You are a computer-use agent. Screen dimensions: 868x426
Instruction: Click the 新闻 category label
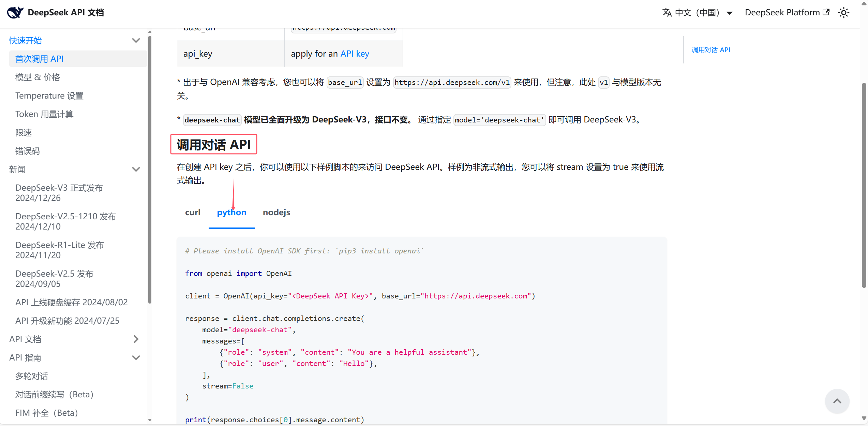coord(17,170)
